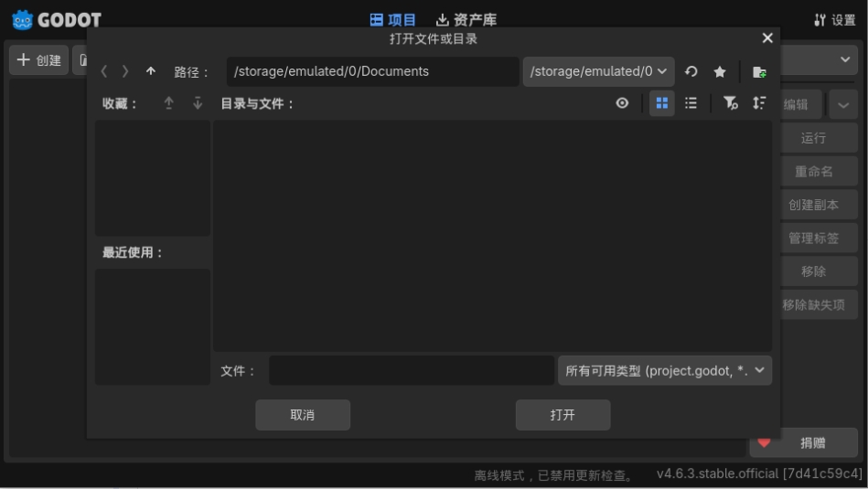Open file type filter dropdown

(665, 370)
